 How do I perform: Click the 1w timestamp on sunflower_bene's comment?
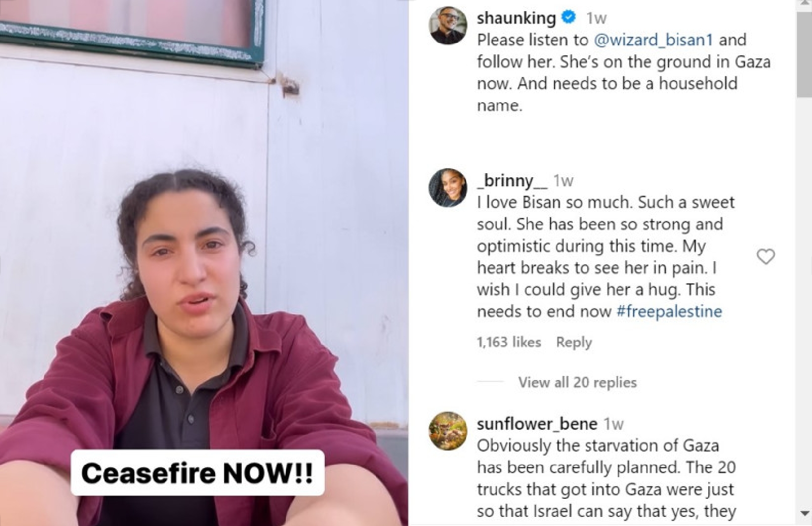click(614, 424)
